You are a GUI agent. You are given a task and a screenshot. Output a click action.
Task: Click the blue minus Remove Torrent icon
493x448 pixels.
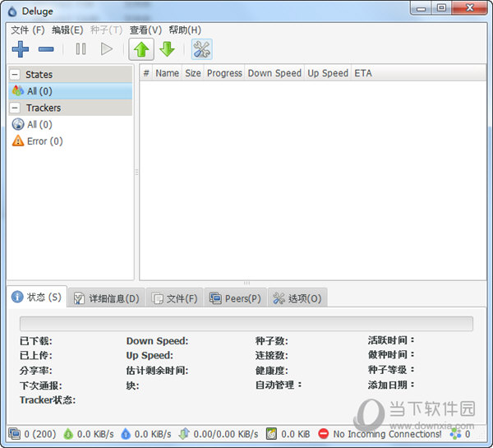tap(46, 49)
